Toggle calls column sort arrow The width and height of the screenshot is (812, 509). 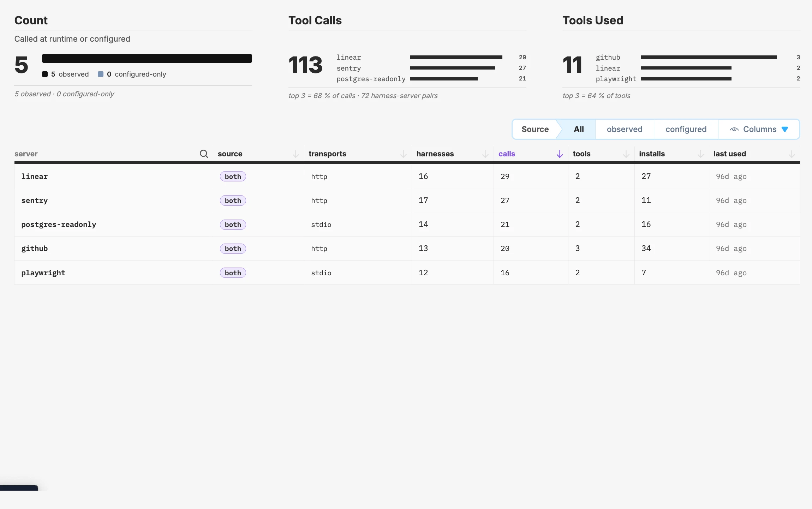pyautogui.click(x=560, y=154)
